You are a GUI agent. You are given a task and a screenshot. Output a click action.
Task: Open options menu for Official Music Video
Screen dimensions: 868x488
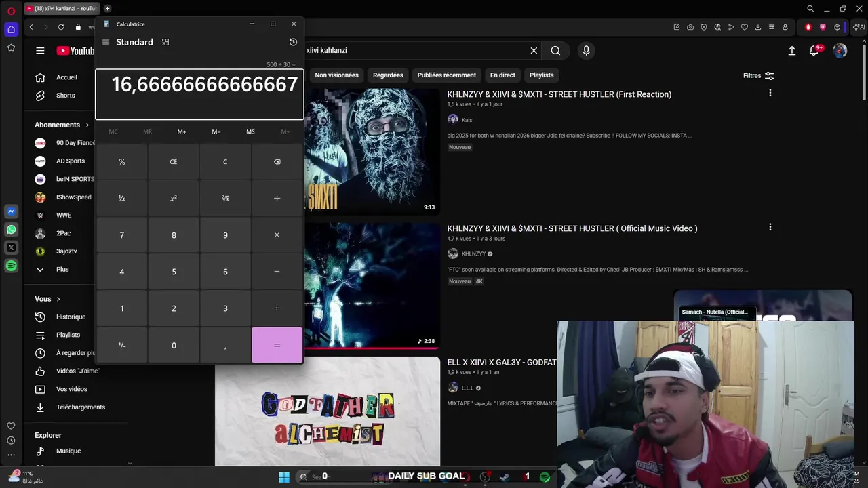coord(770,227)
